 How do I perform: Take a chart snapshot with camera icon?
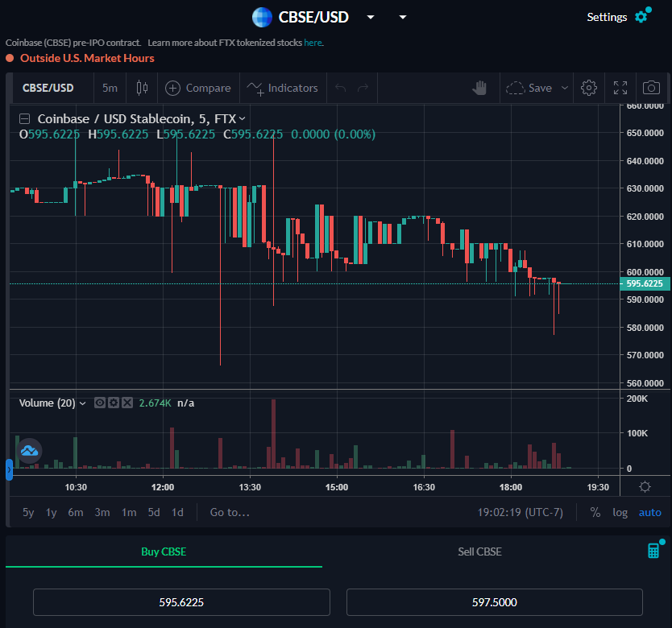click(x=651, y=88)
